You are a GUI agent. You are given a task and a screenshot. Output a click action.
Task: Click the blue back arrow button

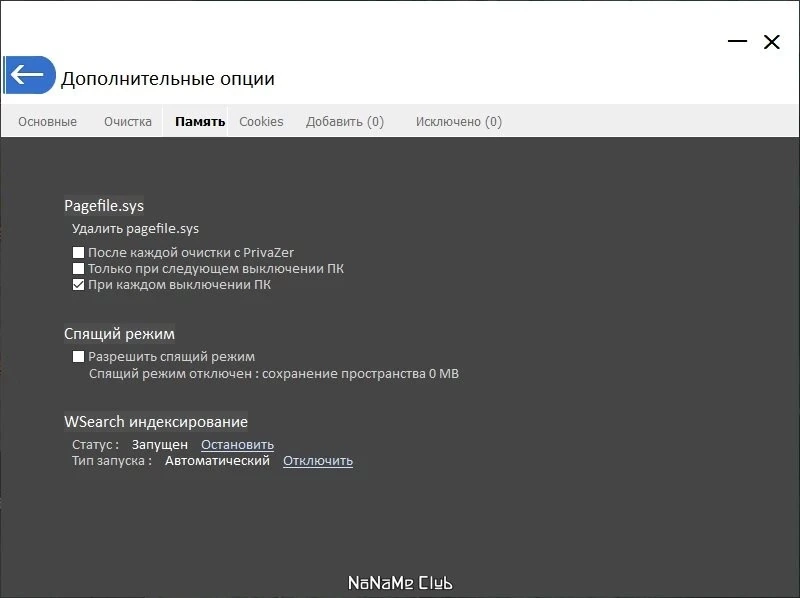coord(30,75)
